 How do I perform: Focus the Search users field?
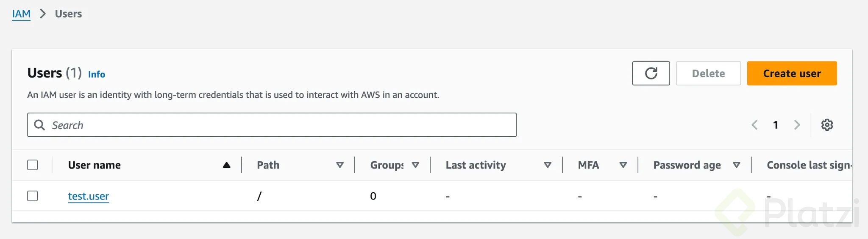tap(280, 125)
